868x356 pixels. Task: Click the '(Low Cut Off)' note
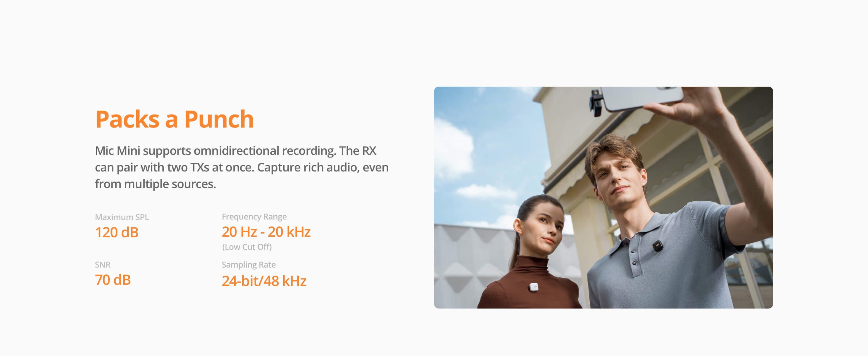point(247,247)
